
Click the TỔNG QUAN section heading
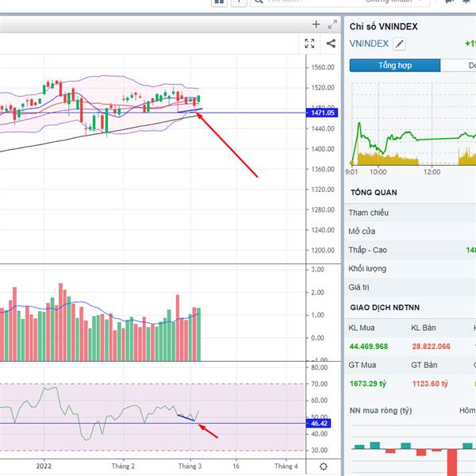(374, 193)
